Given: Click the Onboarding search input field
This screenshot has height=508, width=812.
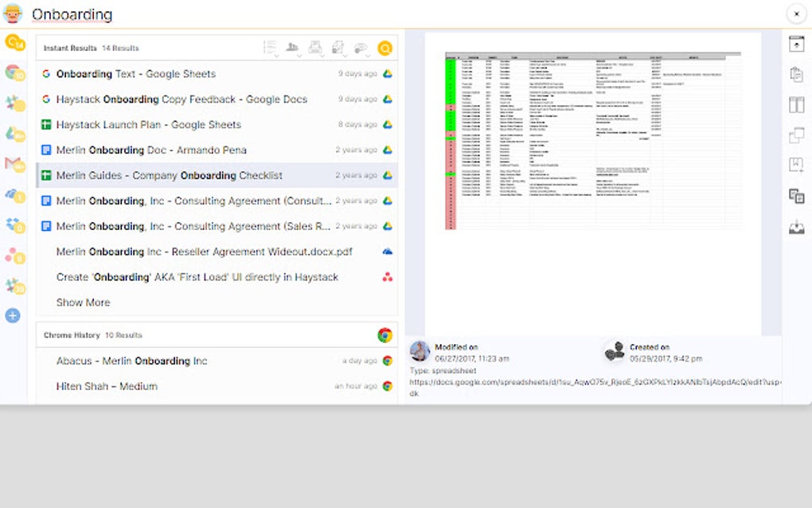Looking at the screenshot, I should [x=404, y=14].
